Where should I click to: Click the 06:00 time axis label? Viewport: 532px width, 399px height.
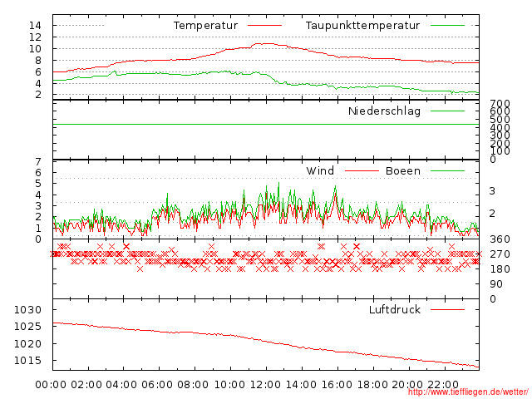coord(157,385)
